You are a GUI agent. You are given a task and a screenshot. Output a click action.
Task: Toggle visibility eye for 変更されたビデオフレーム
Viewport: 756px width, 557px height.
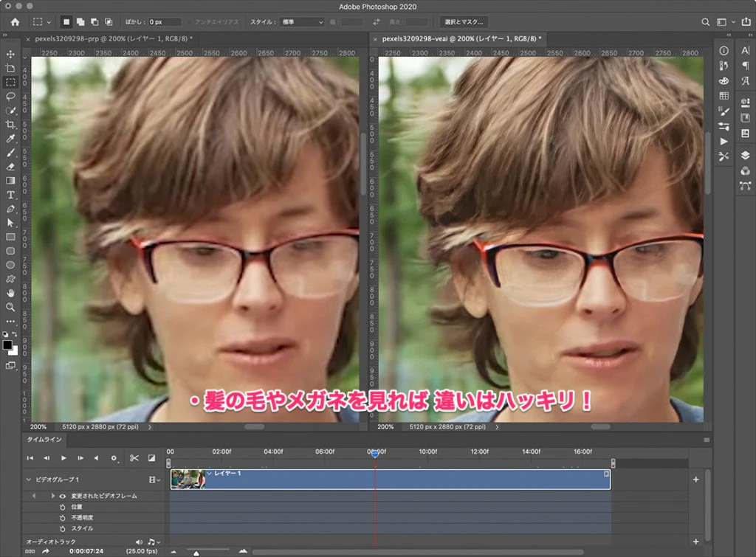[63, 497]
